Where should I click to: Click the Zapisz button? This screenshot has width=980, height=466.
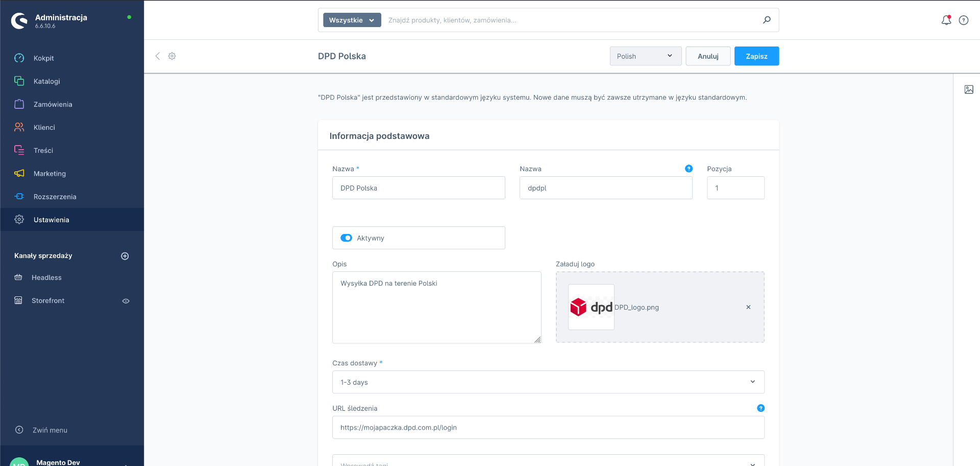756,56
